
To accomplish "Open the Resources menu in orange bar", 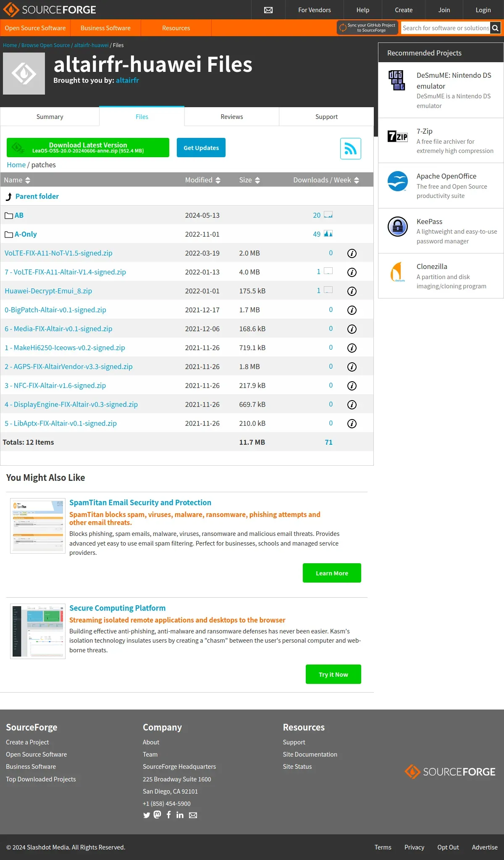I will pos(176,28).
